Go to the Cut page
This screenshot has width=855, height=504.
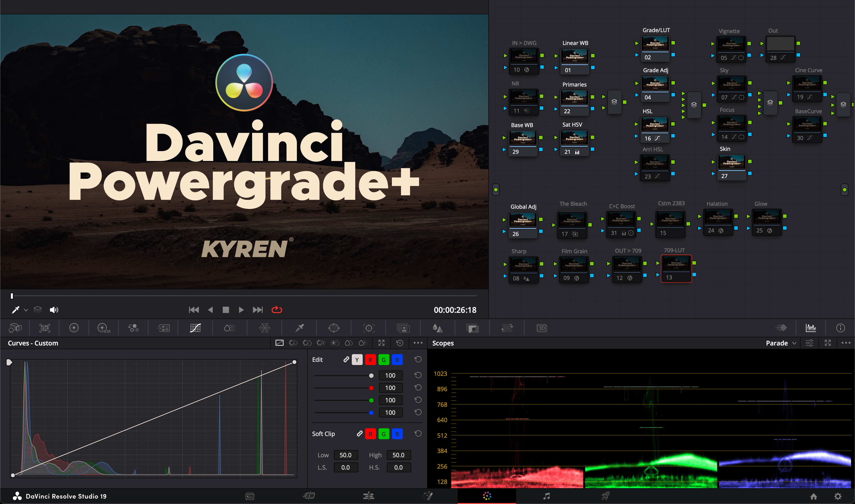309,496
